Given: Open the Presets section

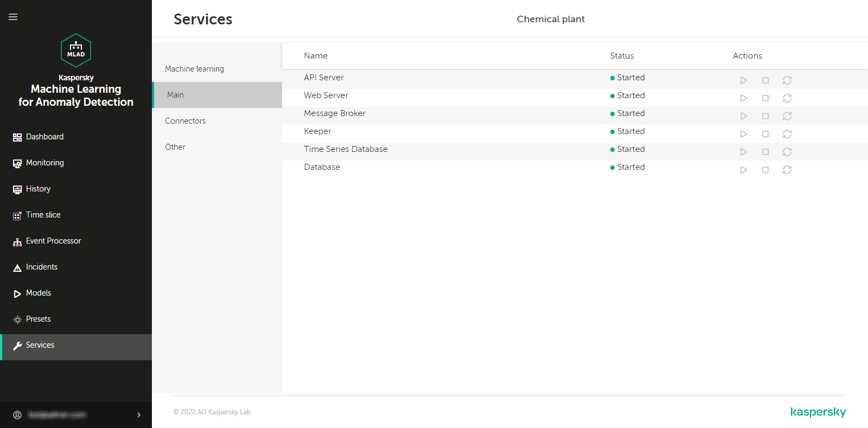Looking at the screenshot, I should pos(38,319).
